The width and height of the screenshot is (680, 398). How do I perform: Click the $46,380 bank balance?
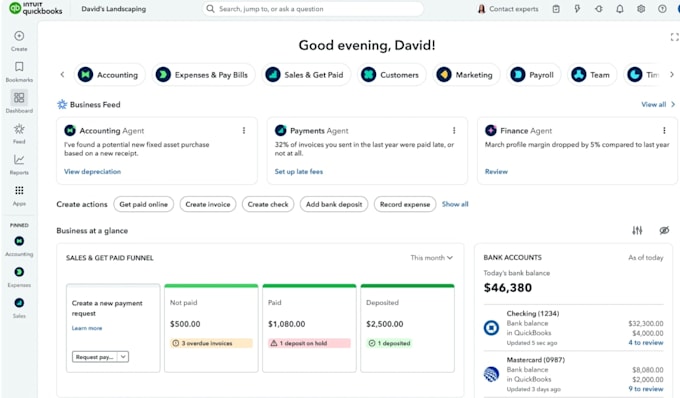[x=508, y=287]
